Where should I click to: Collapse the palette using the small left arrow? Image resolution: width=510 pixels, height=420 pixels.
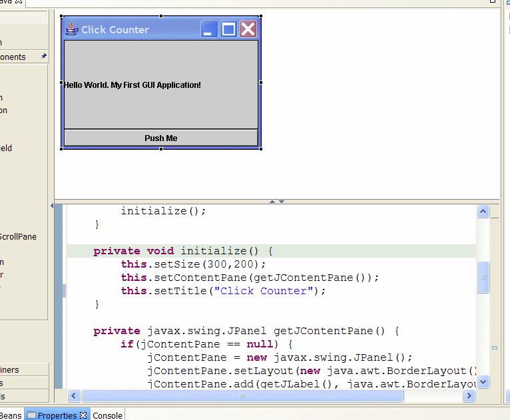[52, 206]
